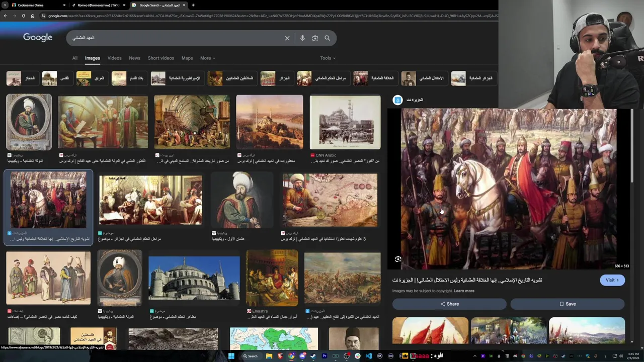Open the related image with red flags

(430, 331)
